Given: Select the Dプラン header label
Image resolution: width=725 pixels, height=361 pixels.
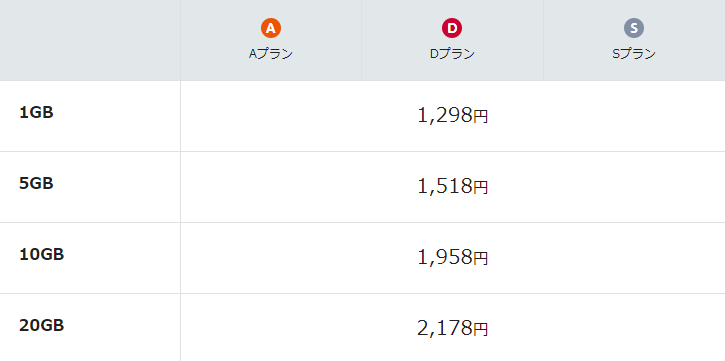Looking at the screenshot, I should pos(452,54).
